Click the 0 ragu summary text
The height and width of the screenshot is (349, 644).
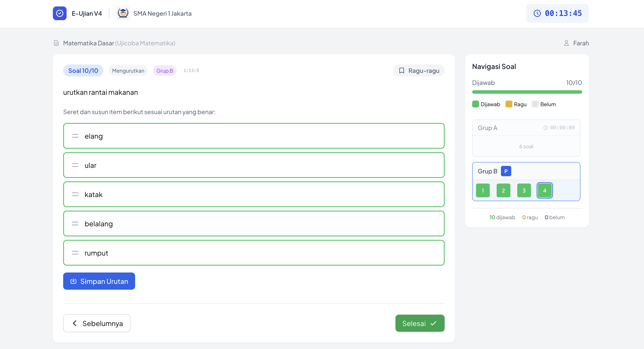click(530, 217)
